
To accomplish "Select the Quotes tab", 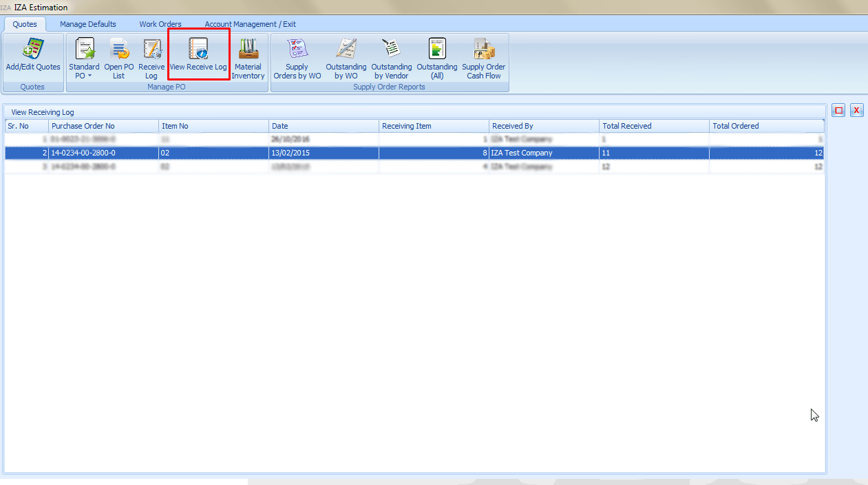I will pyautogui.click(x=25, y=24).
